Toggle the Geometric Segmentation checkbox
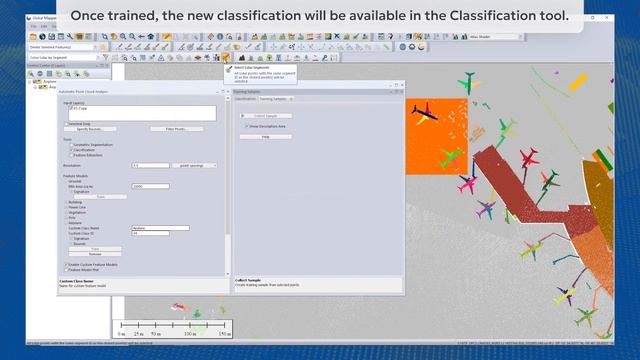Screen dimensions: 640x360 [71, 144]
